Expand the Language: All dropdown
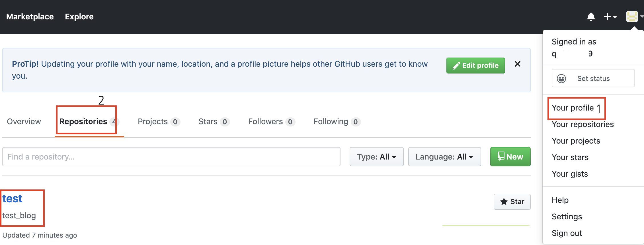 click(444, 157)
